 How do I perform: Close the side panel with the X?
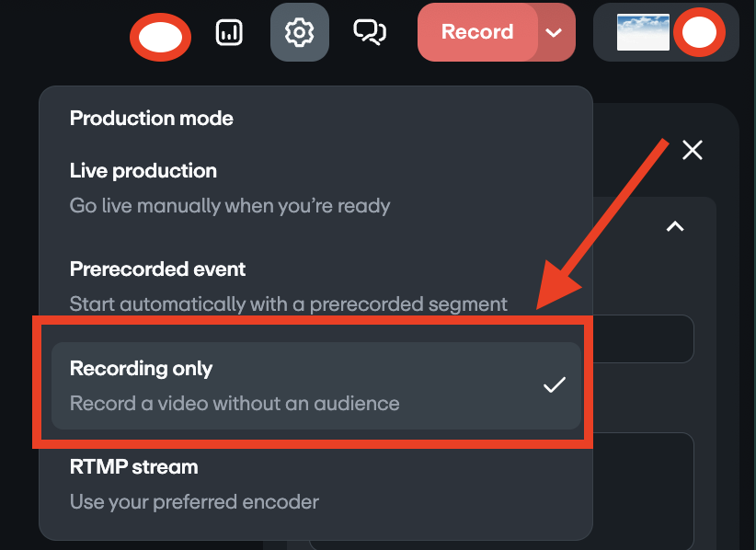693,150
